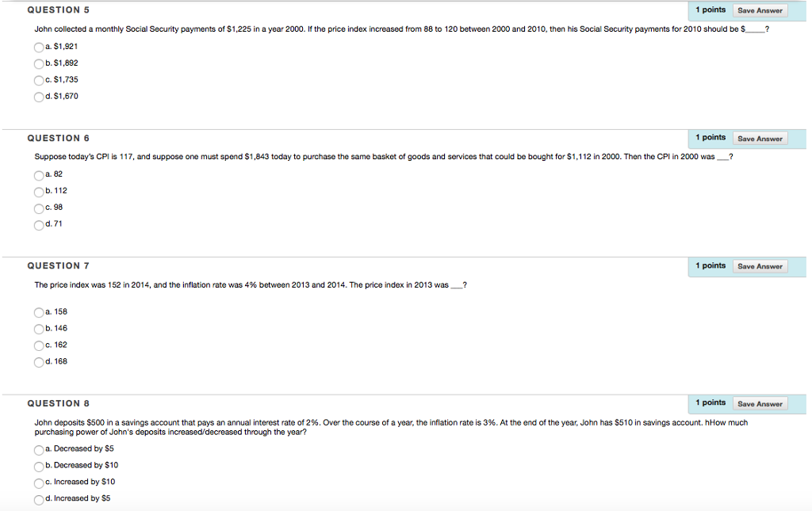The width and height of the screenshot is (812, 511).
Task: Select 'Increased by $5' answer
Action: [38, 499]
